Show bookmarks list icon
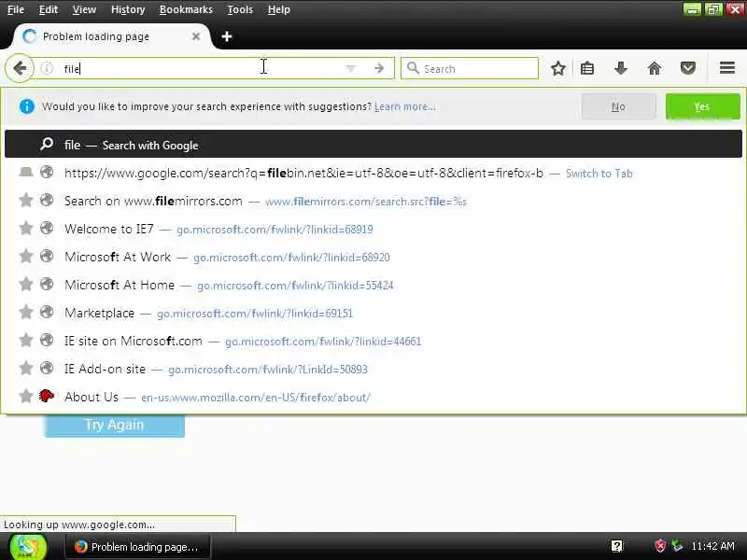Image resolution: width=747 pixels, height=560 pixels. 587,68
